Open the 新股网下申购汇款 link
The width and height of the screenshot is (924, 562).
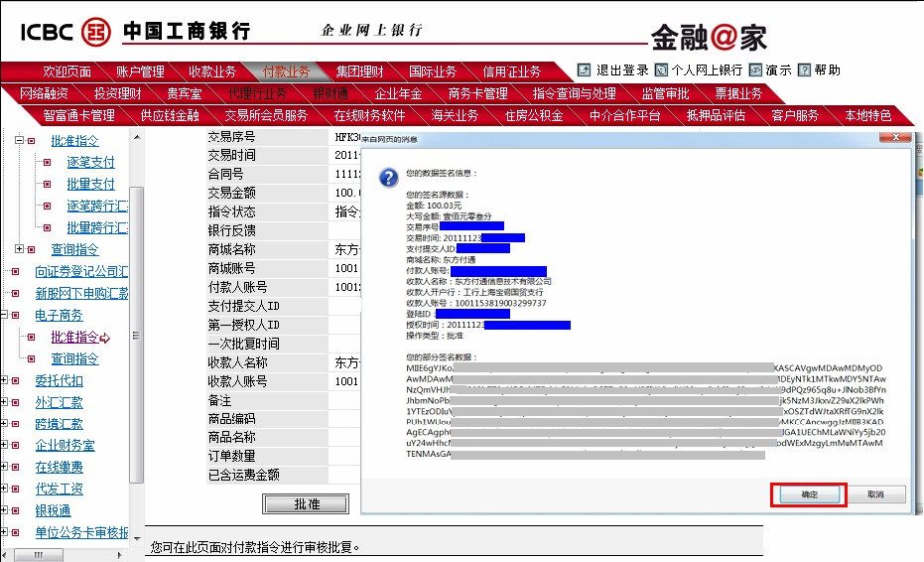click(81, 293)
